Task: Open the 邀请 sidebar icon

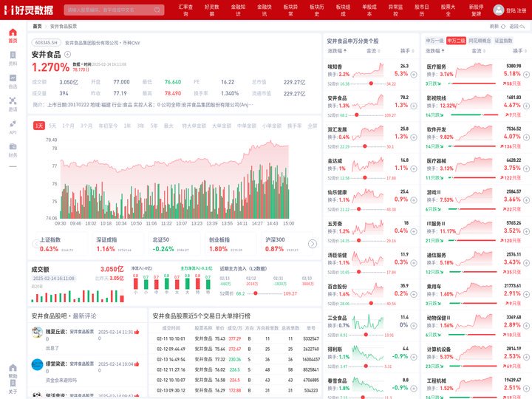Action: [x=13, y=100]
